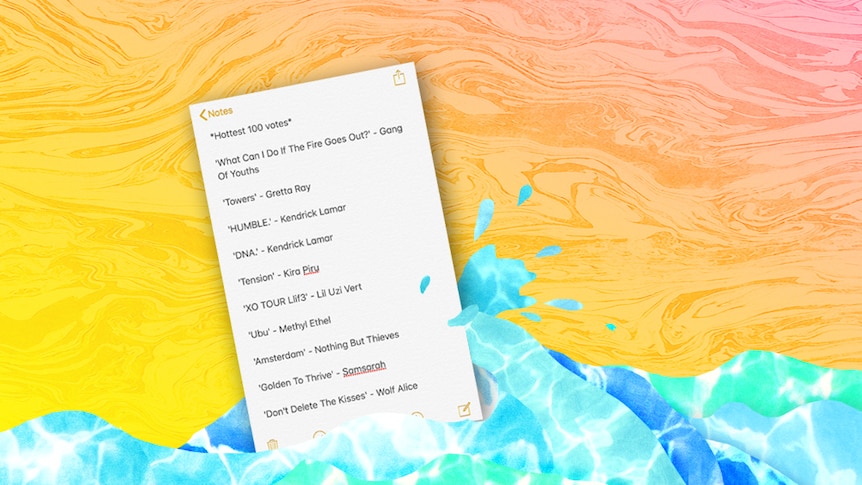This screenshot has width=862, height=485.
Task: Tap the compose new note icon
Action: coord(464,410)
